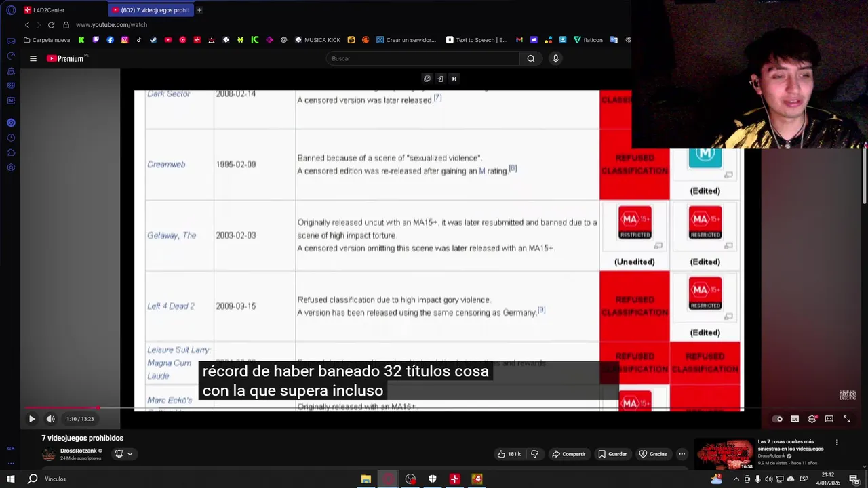Save the video with Guardar

pos(612,454)
